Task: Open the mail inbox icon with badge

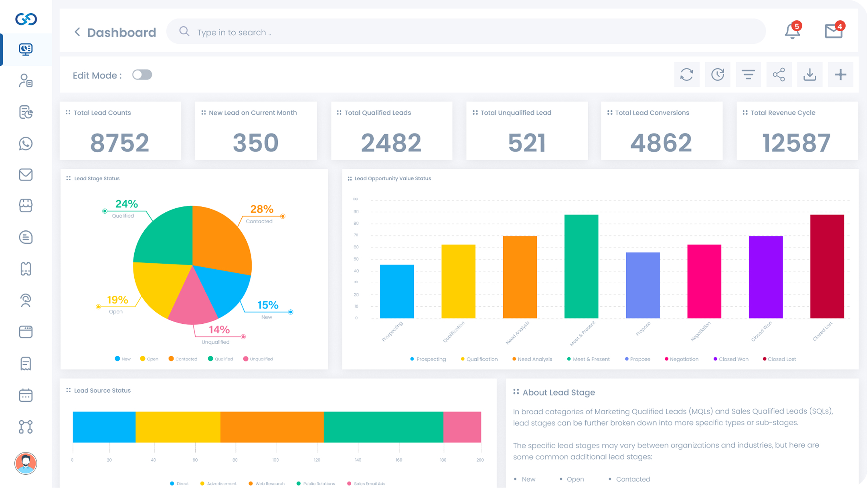Action: (834, 31)
